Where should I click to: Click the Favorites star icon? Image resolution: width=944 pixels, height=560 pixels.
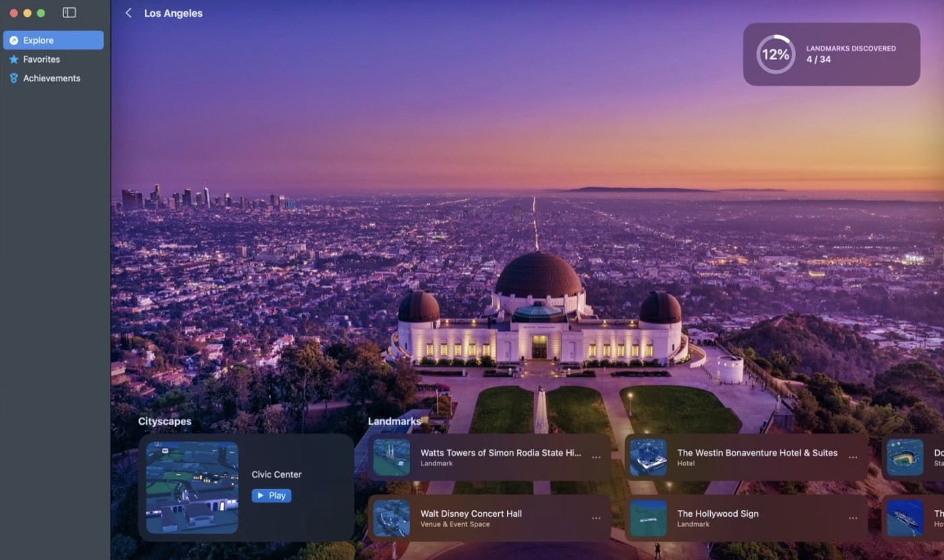(x=13, y=59)
